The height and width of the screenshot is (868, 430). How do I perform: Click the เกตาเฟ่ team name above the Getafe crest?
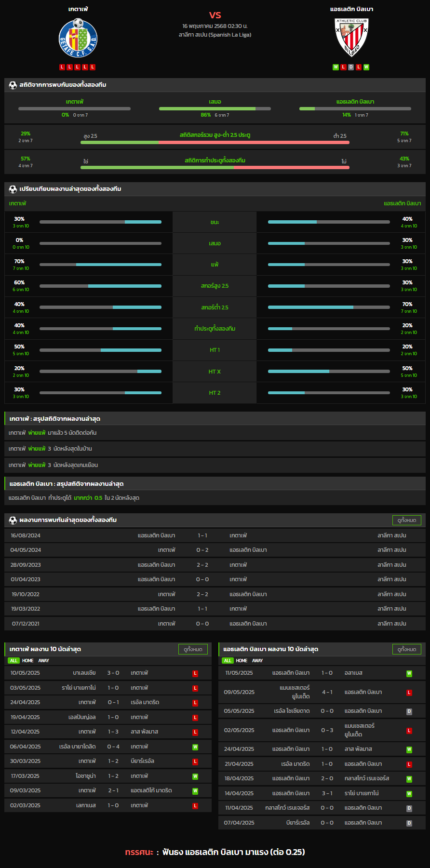coord(78,9)
